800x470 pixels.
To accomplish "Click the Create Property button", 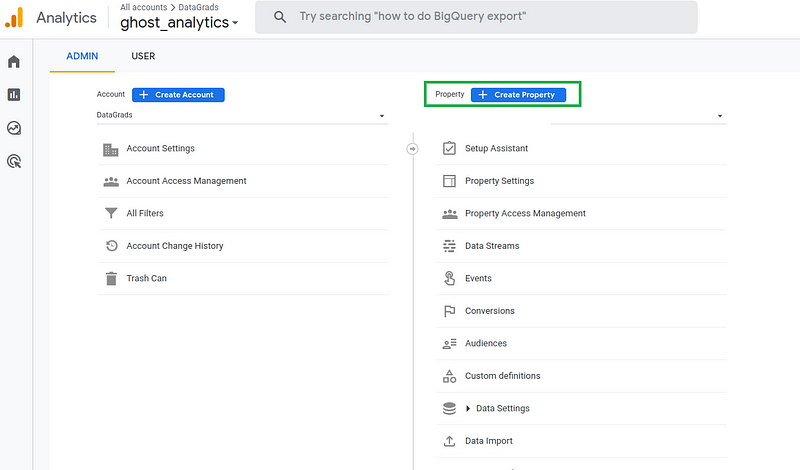I will [519, 95].
